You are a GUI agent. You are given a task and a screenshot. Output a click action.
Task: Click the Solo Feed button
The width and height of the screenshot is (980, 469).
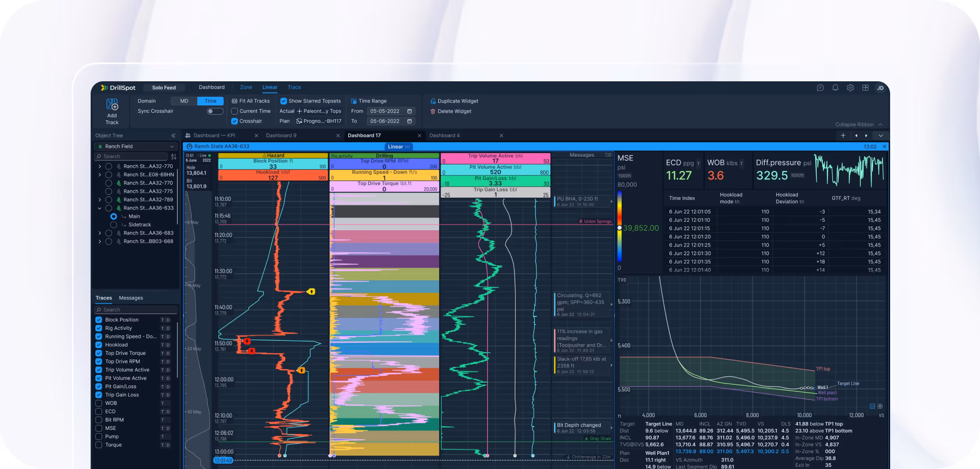pos(164,88)
